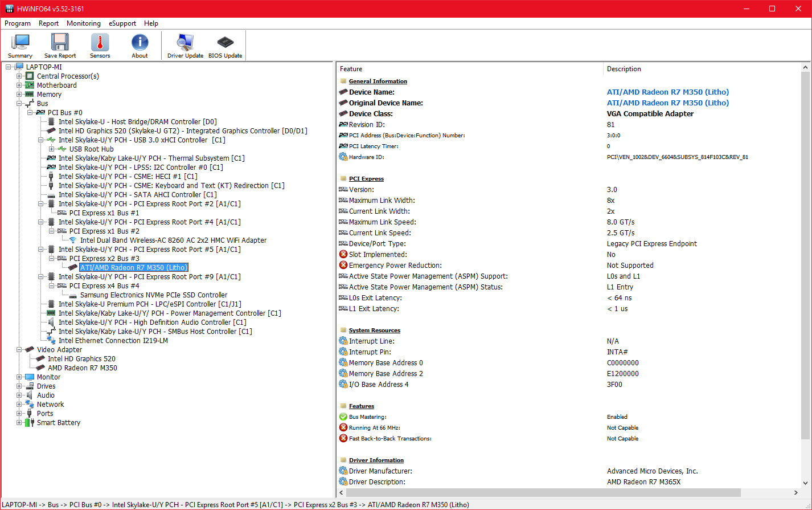Select the SATA AHCI Controller row
812x510 pixels.
tap(138, 195)
